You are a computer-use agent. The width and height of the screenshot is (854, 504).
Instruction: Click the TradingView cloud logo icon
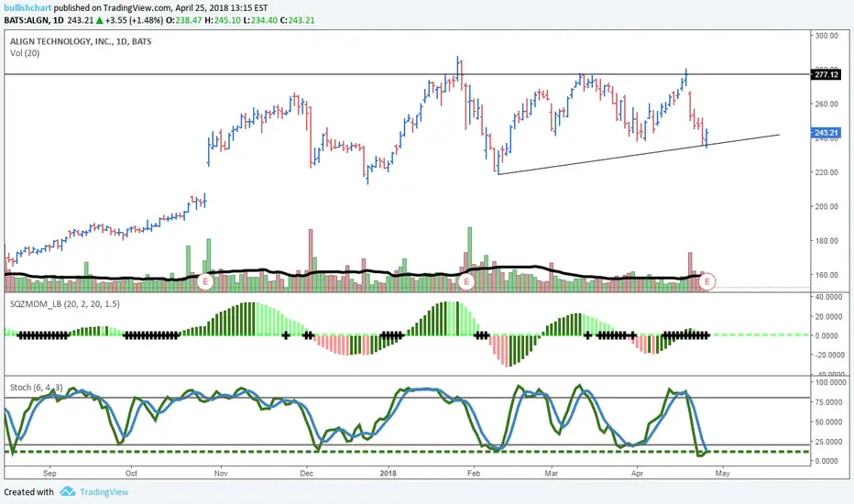pyautogui.click(x=68, y=491)
